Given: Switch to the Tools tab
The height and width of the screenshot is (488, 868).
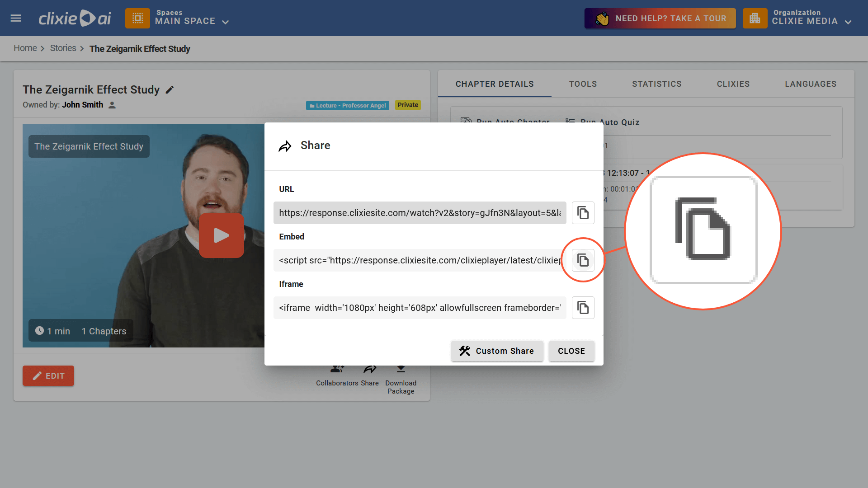Looking at the screenshot, I should pos(583,84).
